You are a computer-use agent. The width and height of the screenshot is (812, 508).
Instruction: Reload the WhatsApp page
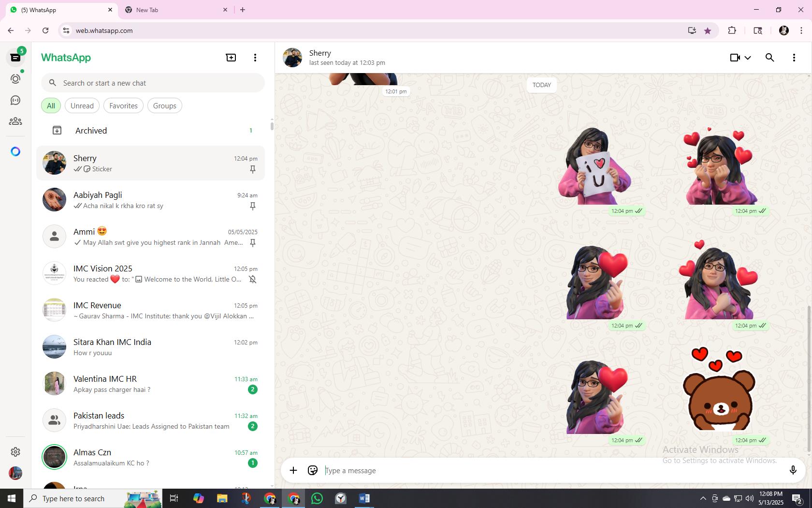[x=45, y=30]
